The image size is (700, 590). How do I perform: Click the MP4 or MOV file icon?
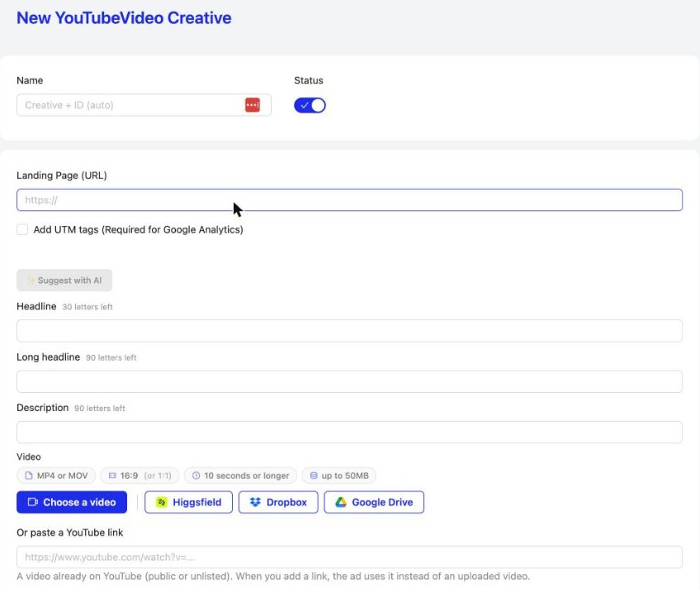pos(29,475)
